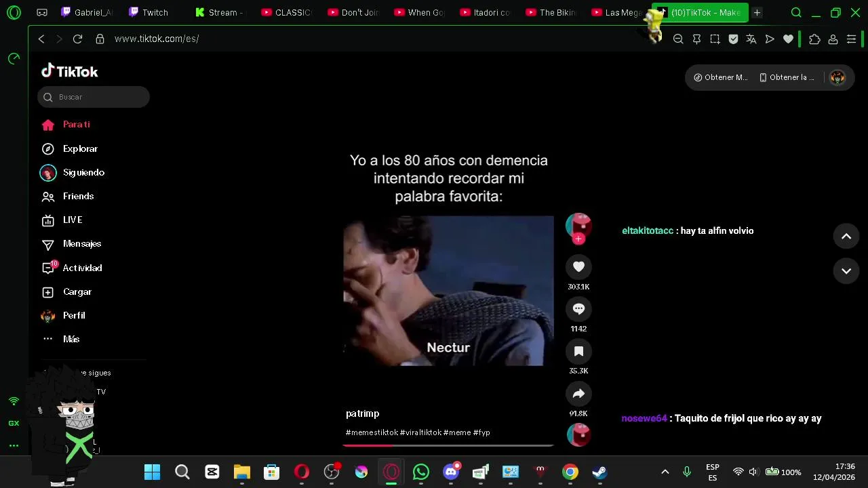Open the patrimp creator profile

362,413
